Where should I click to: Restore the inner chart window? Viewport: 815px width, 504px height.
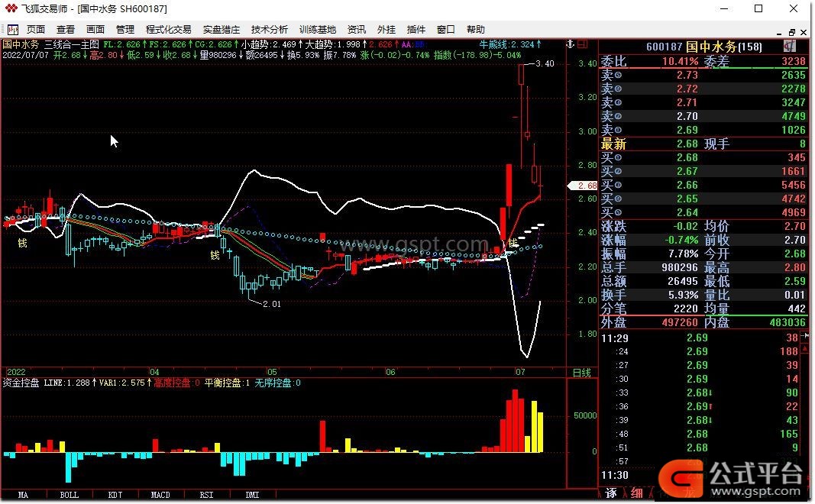791,32
